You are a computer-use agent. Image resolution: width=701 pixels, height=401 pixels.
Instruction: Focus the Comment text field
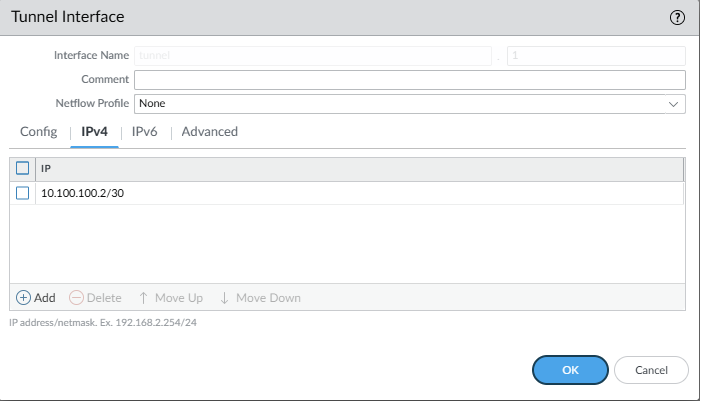click(x=409, y=80)
